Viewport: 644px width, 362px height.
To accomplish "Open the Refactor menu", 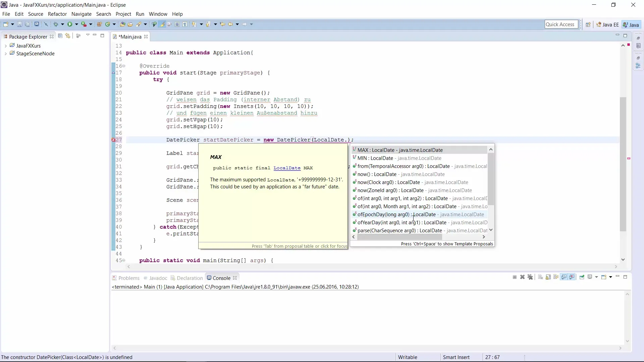I will tap(57, 14).
